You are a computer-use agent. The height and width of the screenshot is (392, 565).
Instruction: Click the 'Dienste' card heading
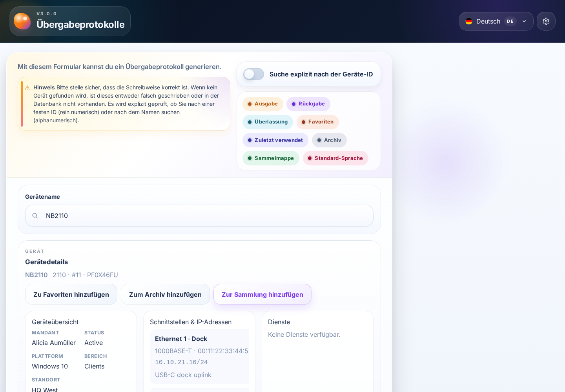pos(279,322)
